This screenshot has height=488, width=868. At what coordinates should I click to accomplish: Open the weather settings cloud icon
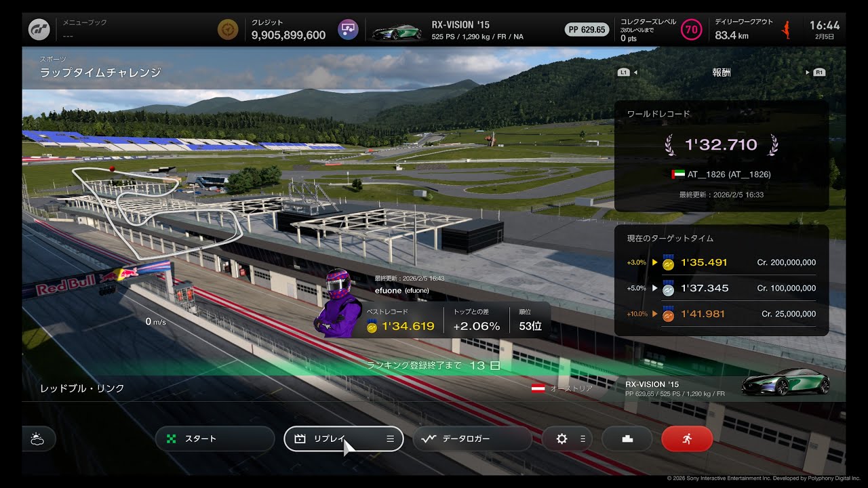[37, 439]
